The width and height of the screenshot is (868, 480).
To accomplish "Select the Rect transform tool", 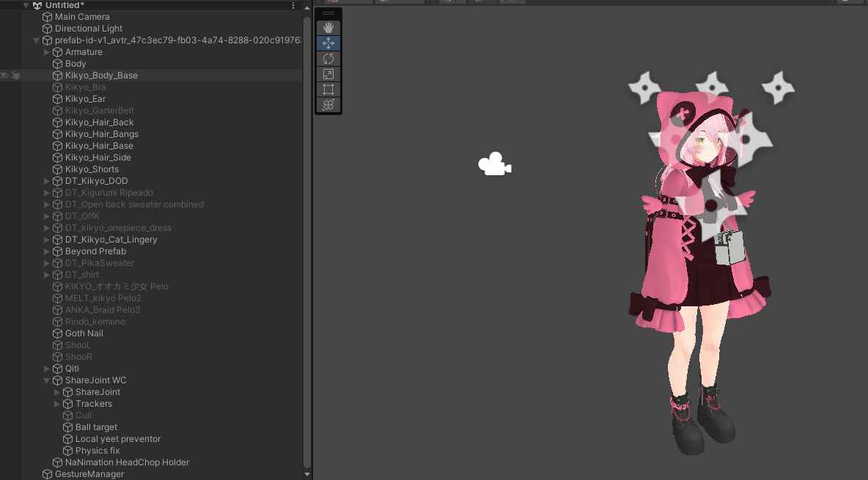I will [x=328, y=89].
